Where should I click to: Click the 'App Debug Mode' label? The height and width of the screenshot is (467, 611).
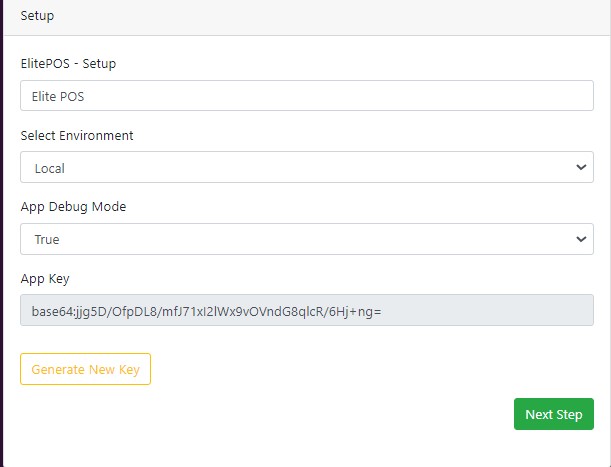(73, 207)
